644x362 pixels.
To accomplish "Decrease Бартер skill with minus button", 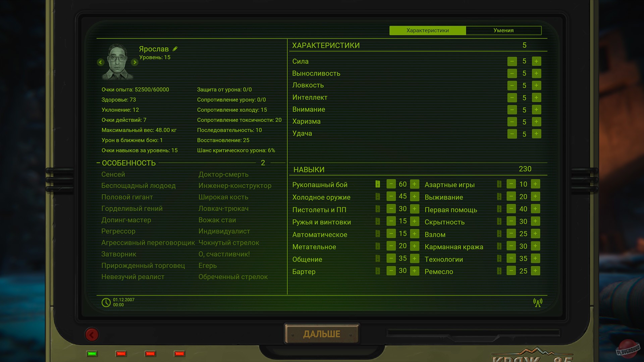I will point(391,271).
